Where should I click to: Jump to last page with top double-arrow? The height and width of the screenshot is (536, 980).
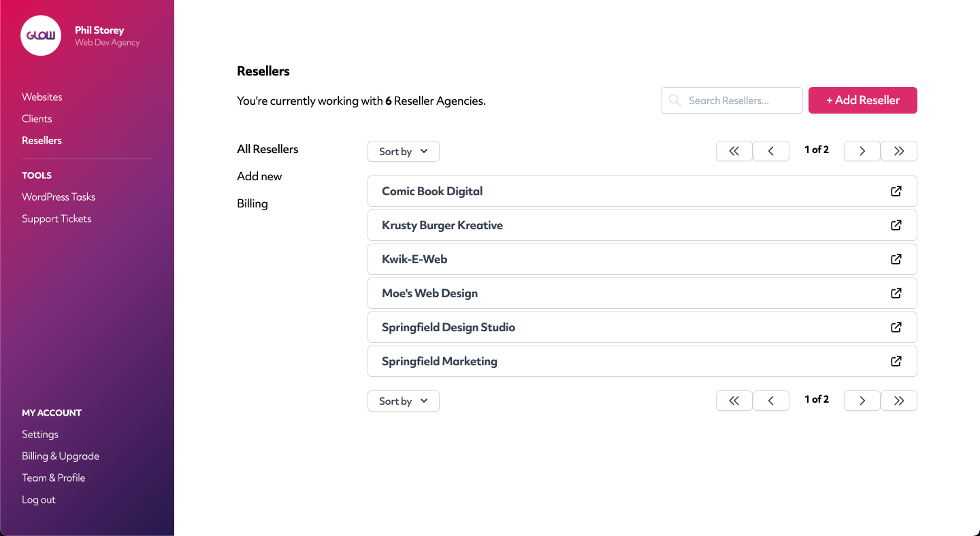point(899,151)
